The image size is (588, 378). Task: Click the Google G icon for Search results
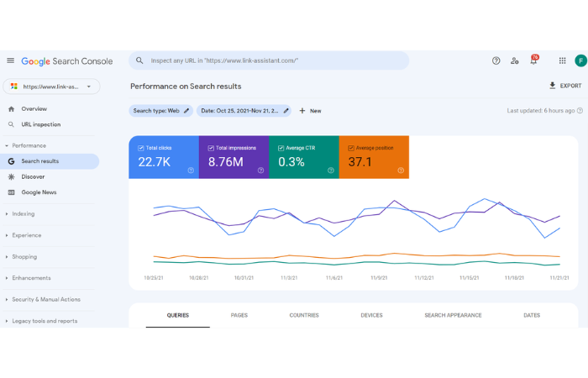[11, 161]
